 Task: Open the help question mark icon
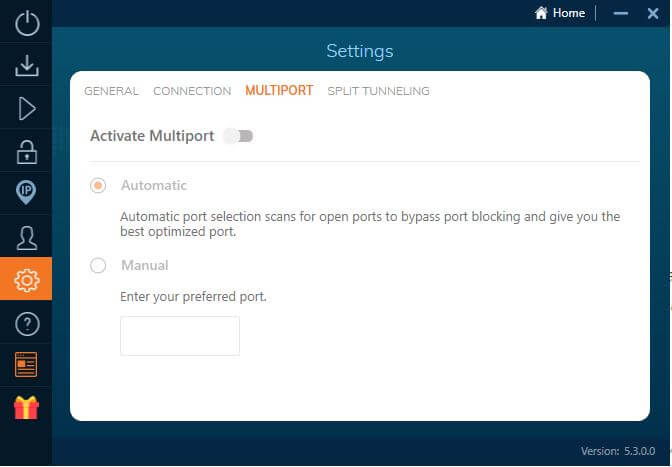point(27,324)
